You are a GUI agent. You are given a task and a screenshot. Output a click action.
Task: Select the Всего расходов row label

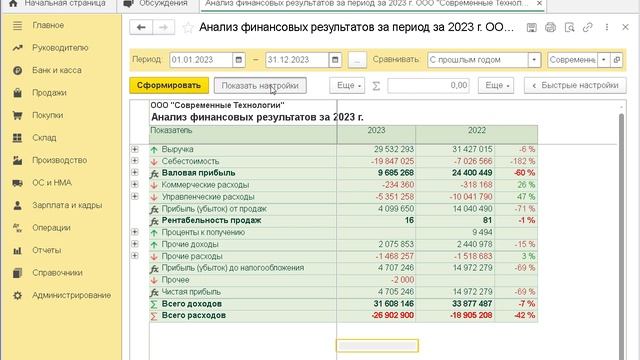(x=193, y=316)
